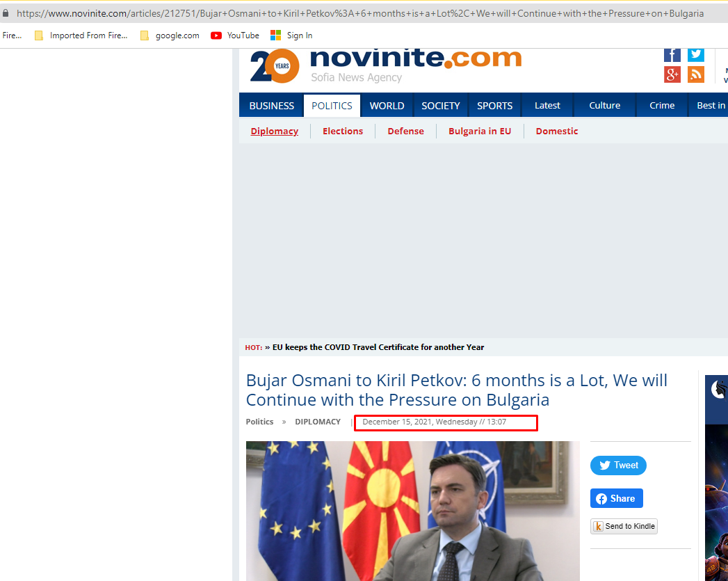Viewport: 728px width, 581px height.
Task: Open the Microsoft Sign In bookmark
Action: point(291,35)
